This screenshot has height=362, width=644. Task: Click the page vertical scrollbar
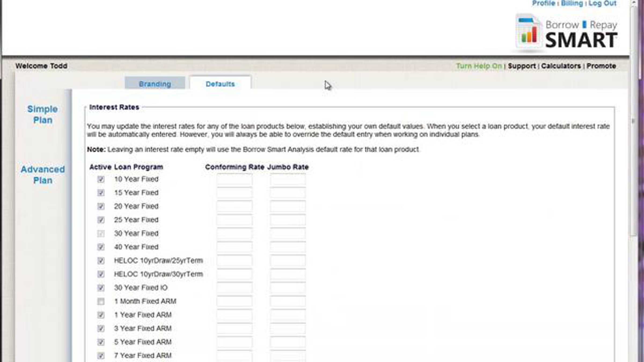pyautogui.click(x=634, y=121)
